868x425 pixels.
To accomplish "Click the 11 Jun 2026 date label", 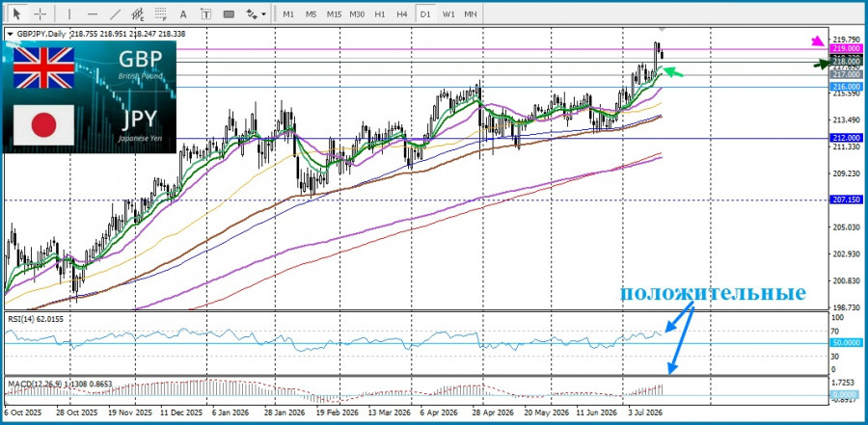I will tap(596, 412).
